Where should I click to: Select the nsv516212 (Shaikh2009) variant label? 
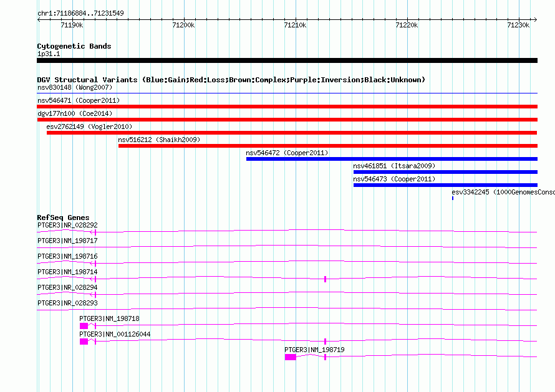click(159, 140)
